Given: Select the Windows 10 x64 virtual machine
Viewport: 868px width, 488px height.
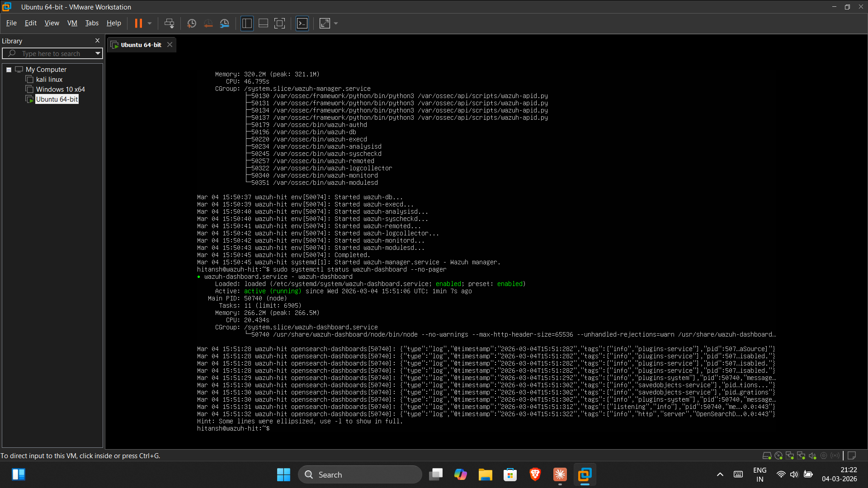Looking at the screenshot, I should tap(60, 89).
